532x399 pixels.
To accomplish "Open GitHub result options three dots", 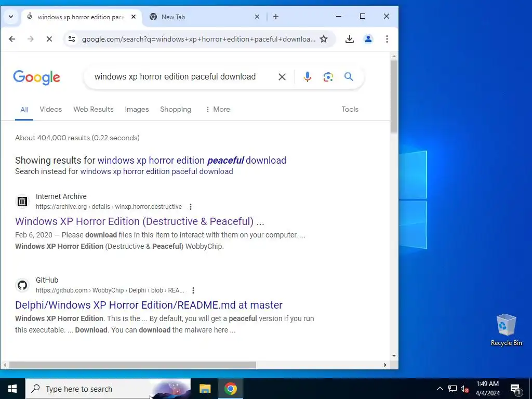I will pyautogui.click(x=193, y=290).
